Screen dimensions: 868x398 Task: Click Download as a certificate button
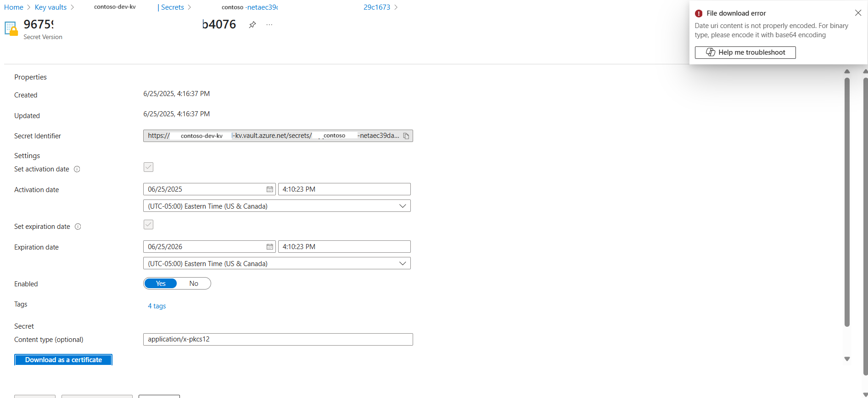(x=63, y=360)
